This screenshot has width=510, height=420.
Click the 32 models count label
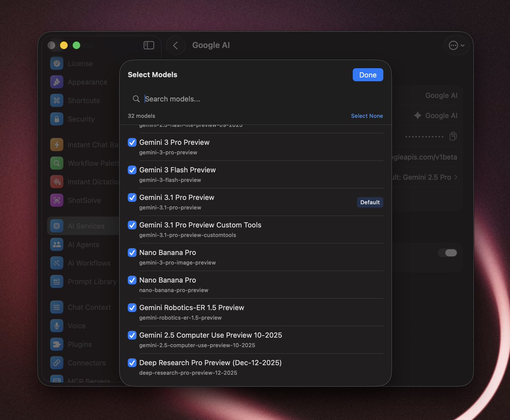tap(142, 116)
